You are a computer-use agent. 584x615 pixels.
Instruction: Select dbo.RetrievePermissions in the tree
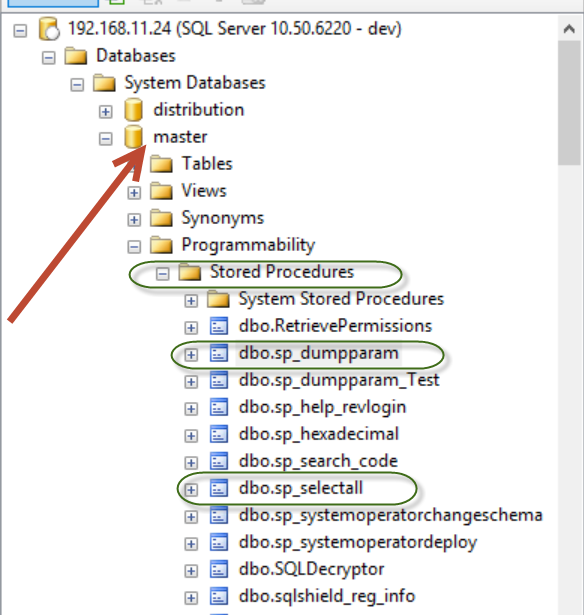click(335, 326)
